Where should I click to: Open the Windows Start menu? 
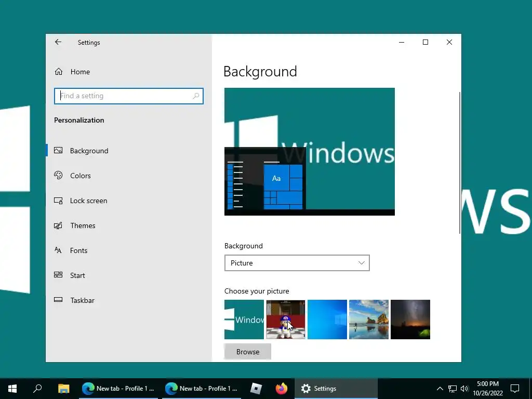pos(12,389)
